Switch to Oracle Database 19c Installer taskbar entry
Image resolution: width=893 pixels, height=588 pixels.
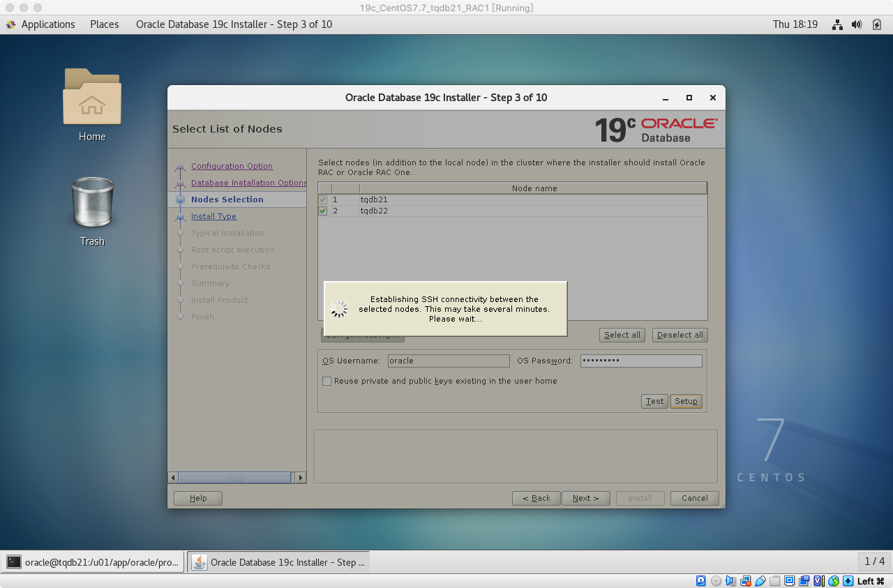click(278, 561)
